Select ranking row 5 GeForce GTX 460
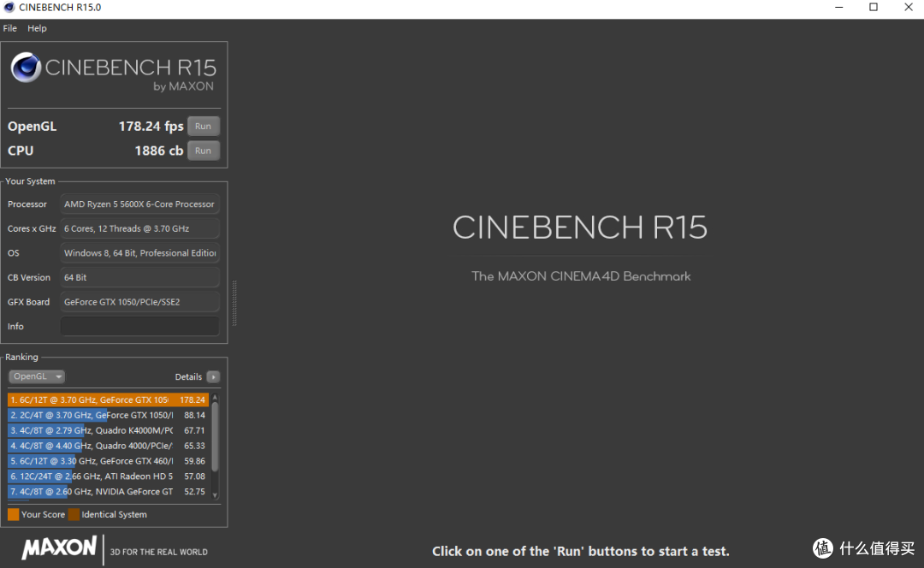924x568 pixels. (108, 461)
